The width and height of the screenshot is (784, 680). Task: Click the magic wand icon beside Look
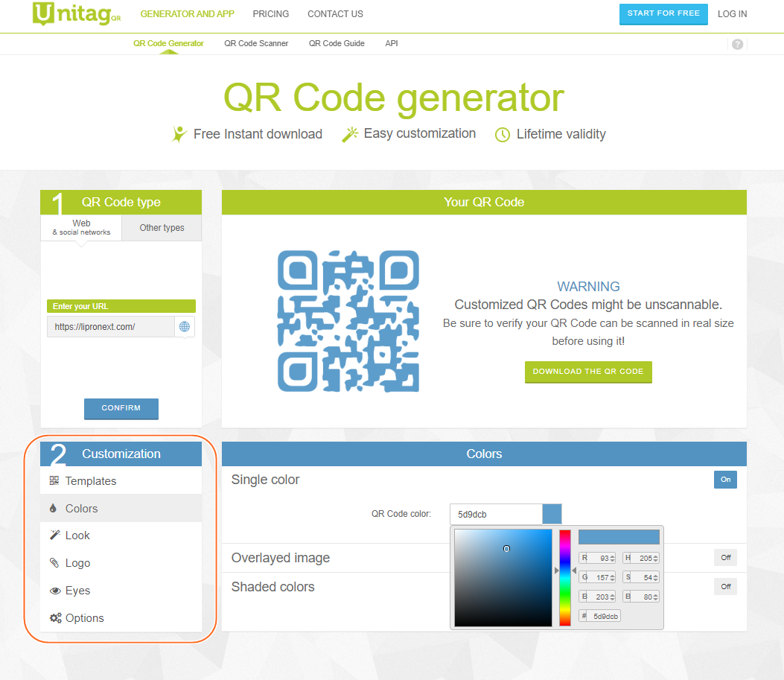[54, 535]
